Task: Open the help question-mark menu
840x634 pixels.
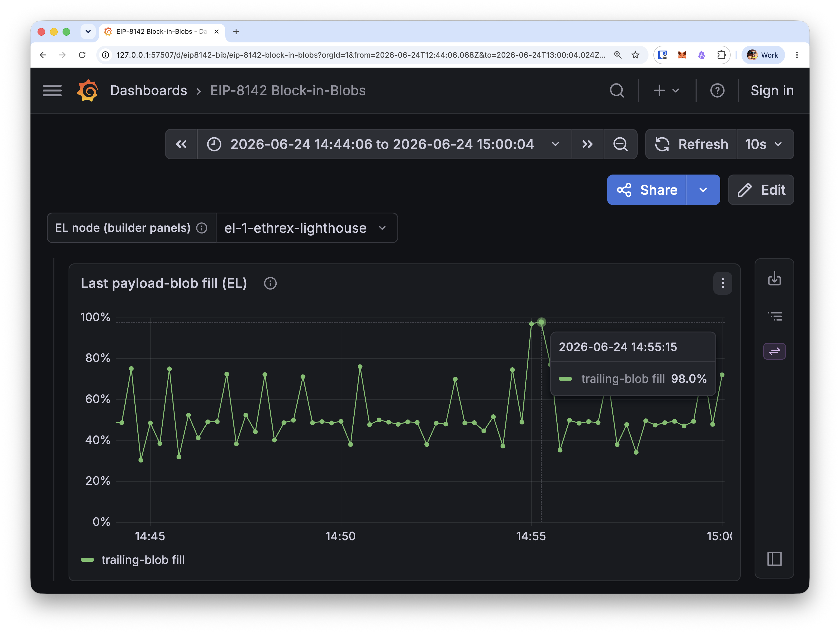Action: point(717,90)
